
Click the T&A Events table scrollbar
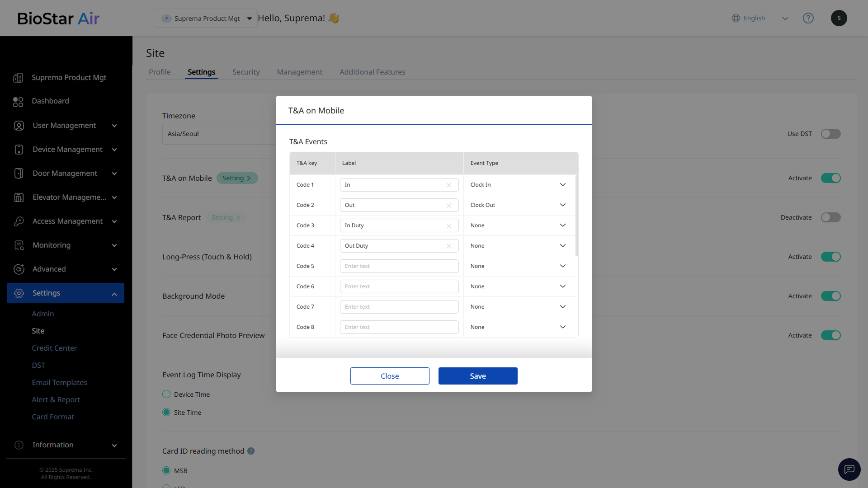[576, 216]
